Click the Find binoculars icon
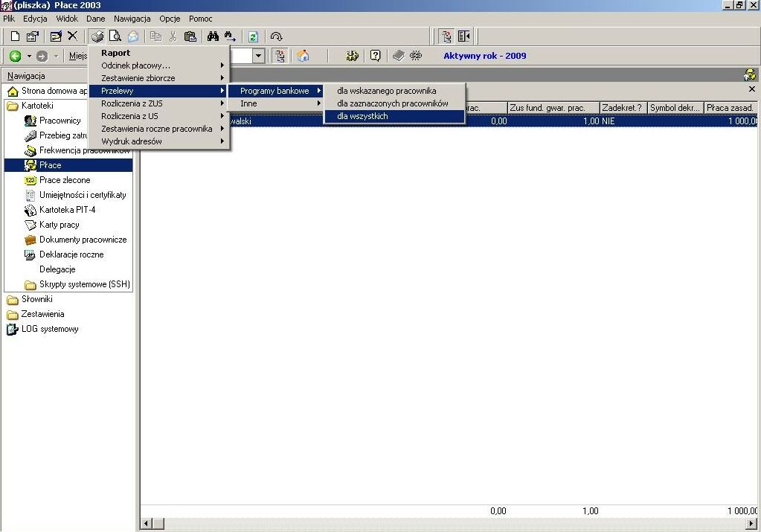 (213, 36)
